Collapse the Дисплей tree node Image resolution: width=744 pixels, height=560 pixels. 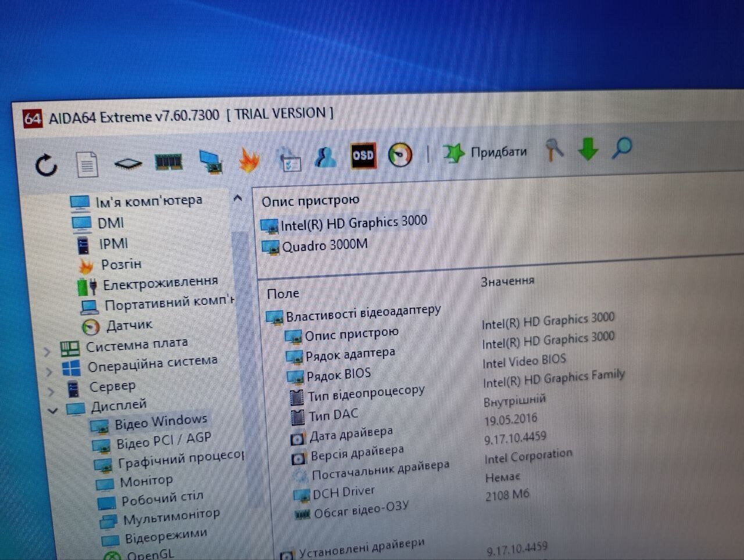point(53,411)
